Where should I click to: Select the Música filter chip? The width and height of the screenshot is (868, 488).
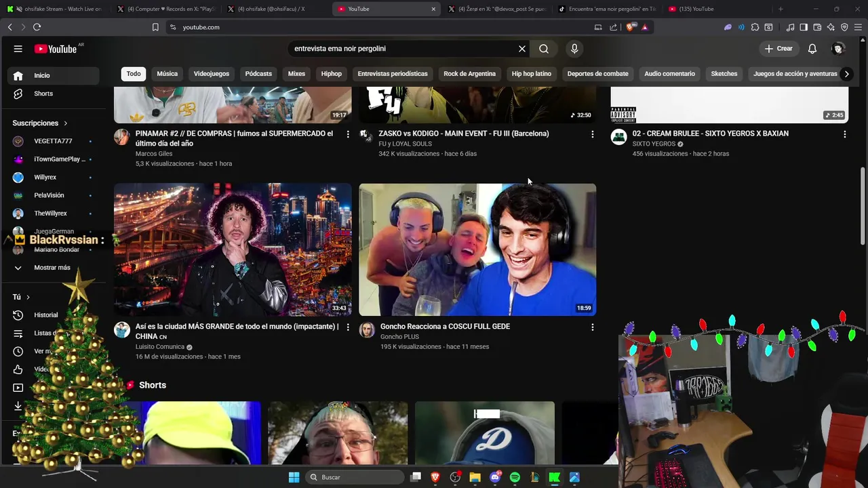[x=167, y=74]
